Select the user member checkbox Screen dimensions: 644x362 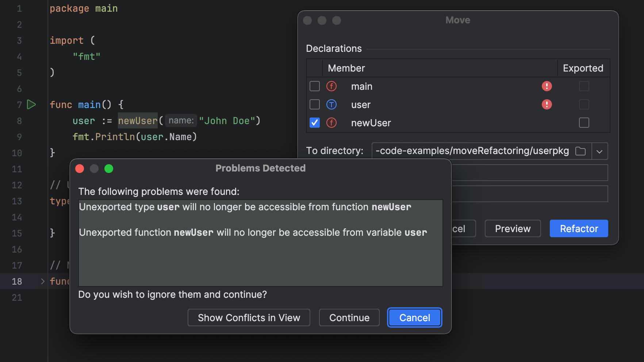click(x=314, y=104)
